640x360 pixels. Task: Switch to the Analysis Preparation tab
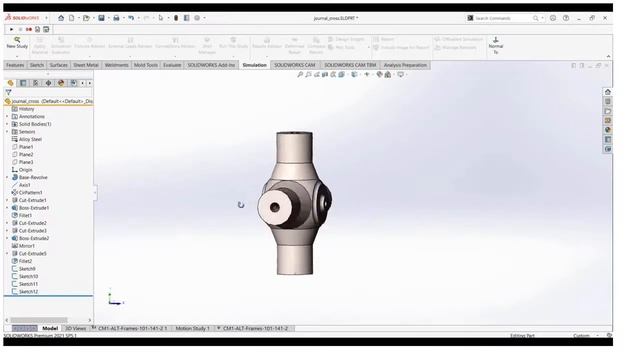(x=405, y=65)
